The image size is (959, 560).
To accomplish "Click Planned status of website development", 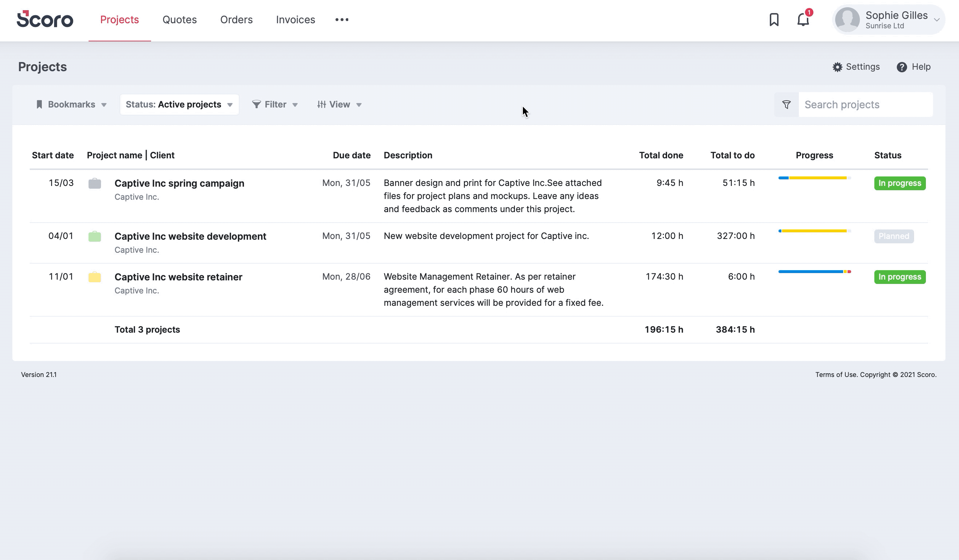I will (894, 236).
